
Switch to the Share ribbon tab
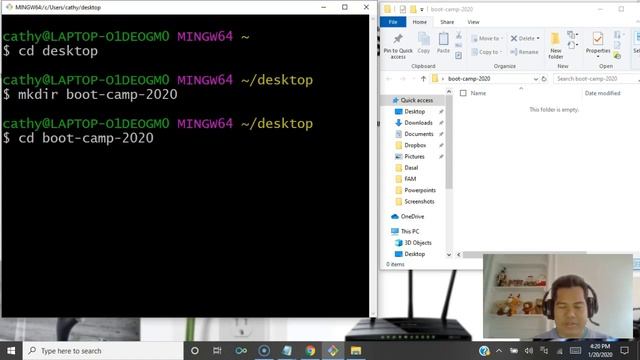(447, 22)
